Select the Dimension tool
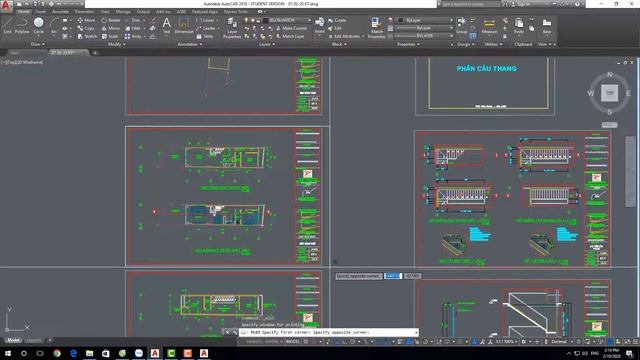Screen dimensions: 640x360 click(x=184, y=25)
